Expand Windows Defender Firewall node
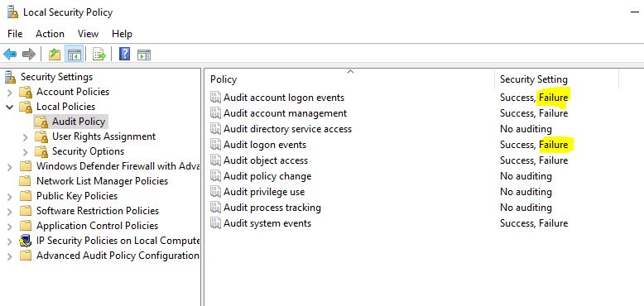This screenshot has width=644, height=306. 9,166
